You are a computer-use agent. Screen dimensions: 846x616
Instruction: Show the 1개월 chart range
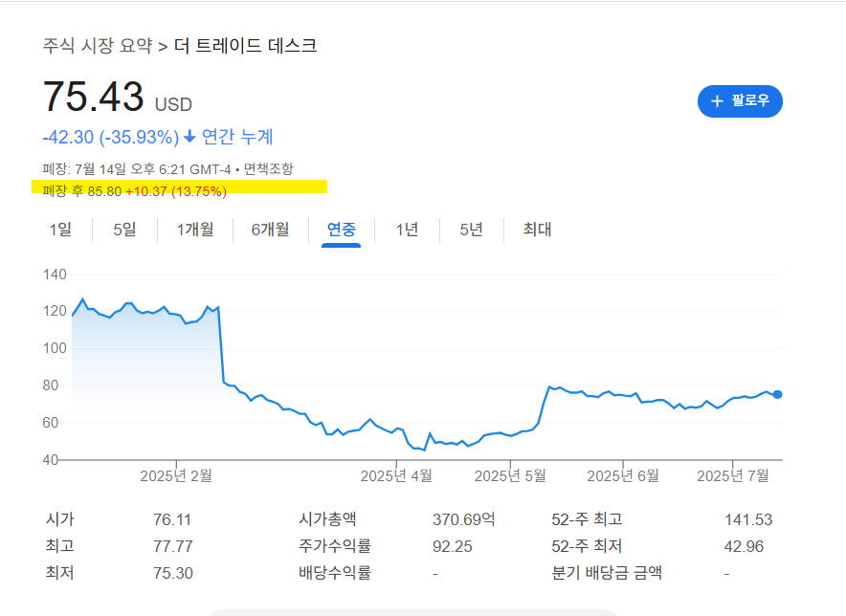[195, 230]
